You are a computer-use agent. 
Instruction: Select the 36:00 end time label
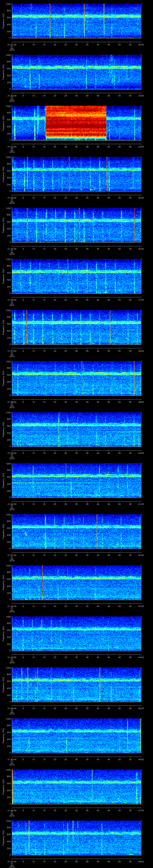point(141,249)
